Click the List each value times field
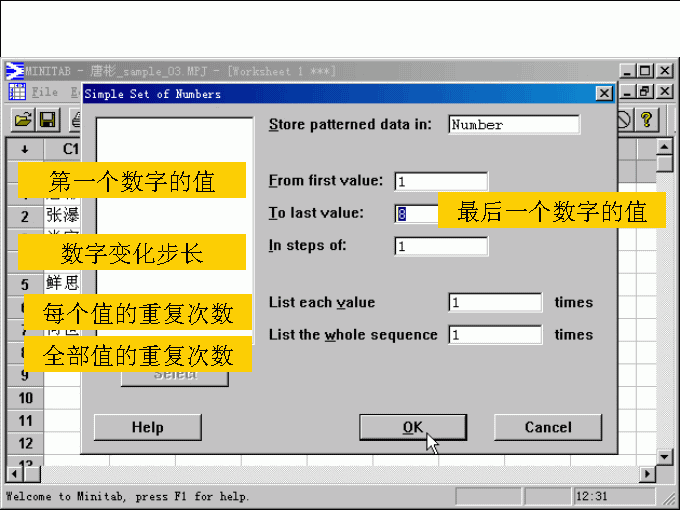The width and height of the screenshot is (680, 510). click(495, 303)
